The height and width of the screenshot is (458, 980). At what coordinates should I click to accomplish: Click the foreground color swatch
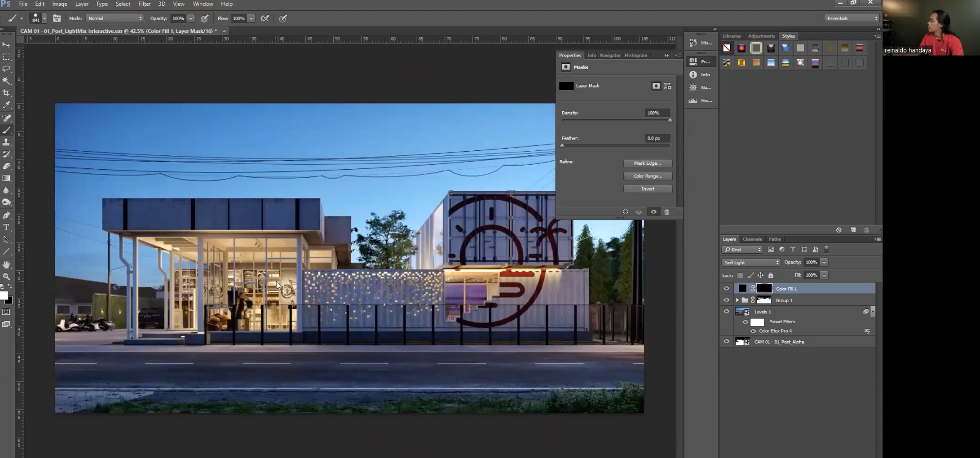click(x=4, y=295)
